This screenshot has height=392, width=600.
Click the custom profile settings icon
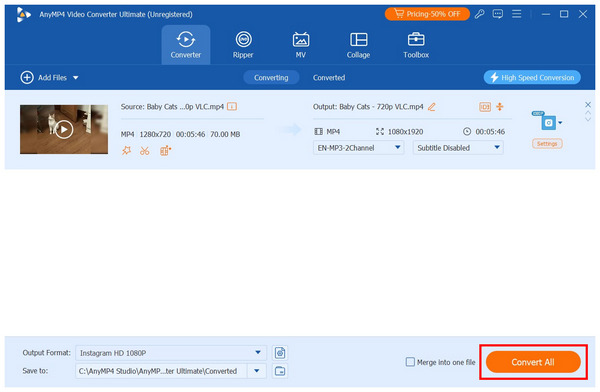pos(280,353)
